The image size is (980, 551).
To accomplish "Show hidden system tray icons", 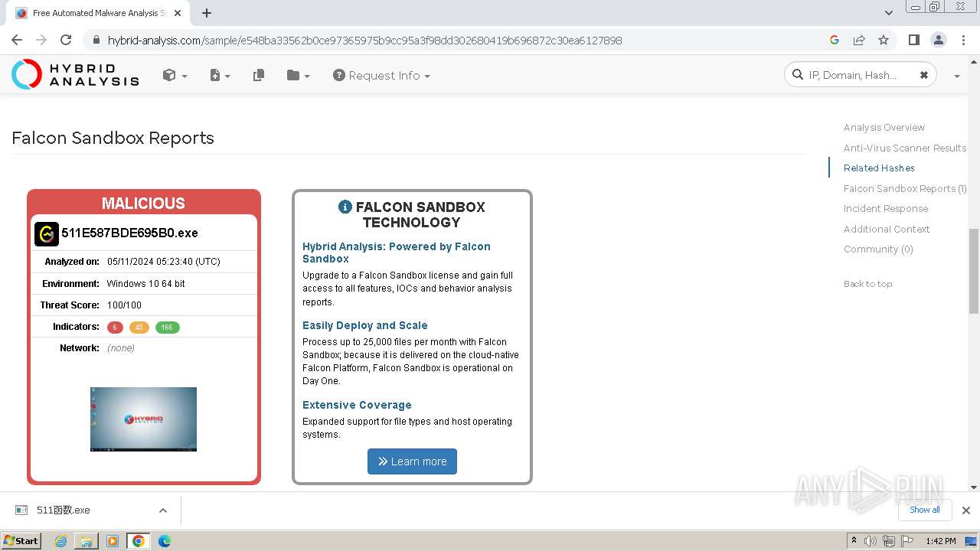I will tap(854, 541).
